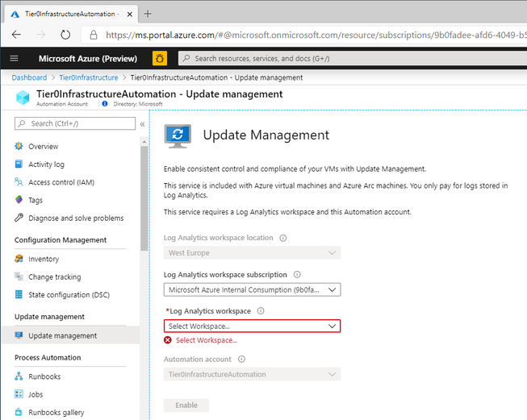Click the 'Configuration Management' section heading
The width and height of the screenshot is (527, 420).
[x=61, y=240]
